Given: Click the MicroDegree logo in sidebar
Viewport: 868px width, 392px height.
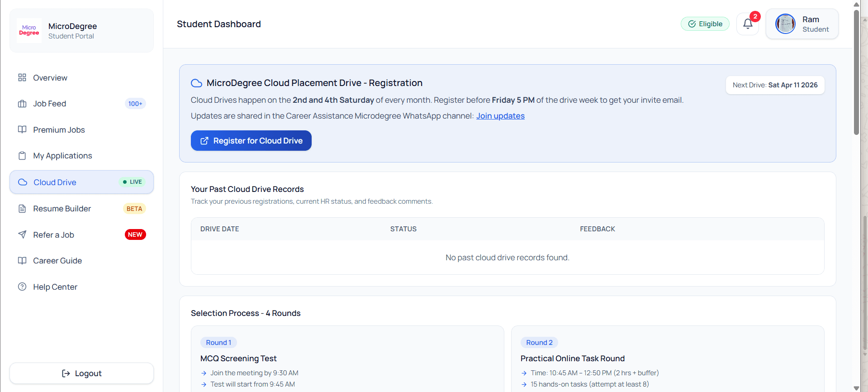Looking at the screenshot, I should [x=29, y=30].
